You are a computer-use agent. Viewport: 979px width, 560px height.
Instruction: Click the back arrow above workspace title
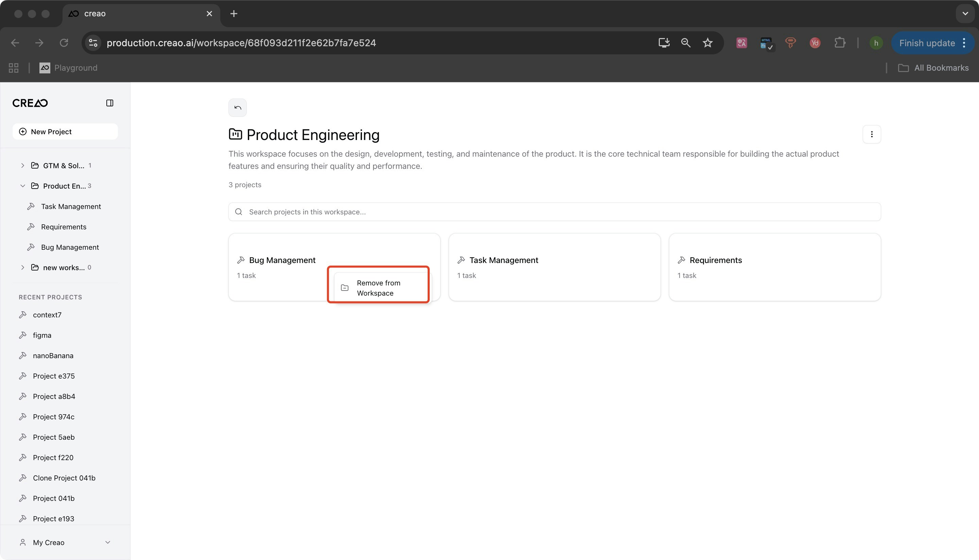pos(237,108)
